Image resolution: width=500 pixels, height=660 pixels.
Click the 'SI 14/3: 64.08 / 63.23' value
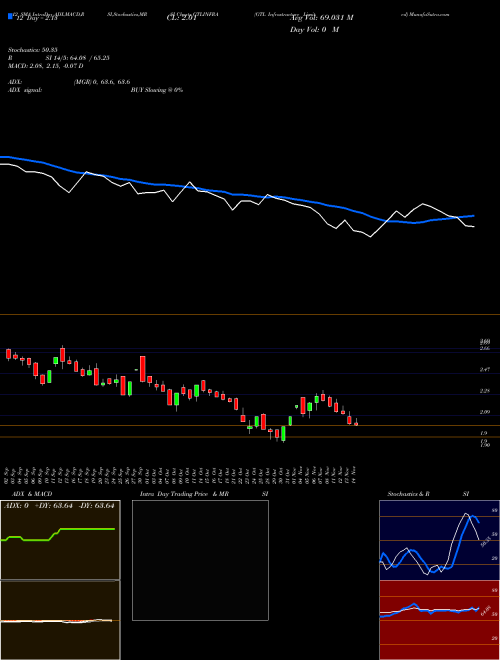(x=78, y=58)
